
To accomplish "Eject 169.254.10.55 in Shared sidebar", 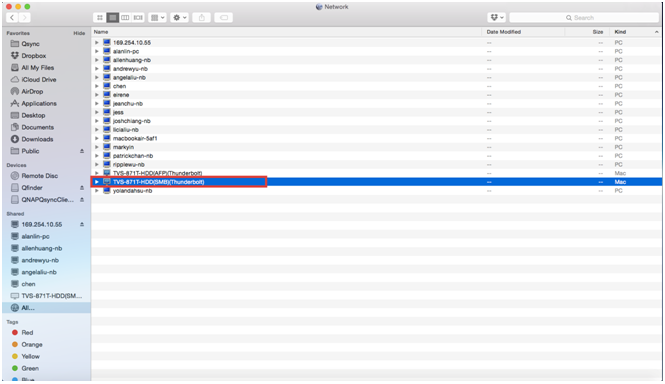I will click(x=82, y=224).
